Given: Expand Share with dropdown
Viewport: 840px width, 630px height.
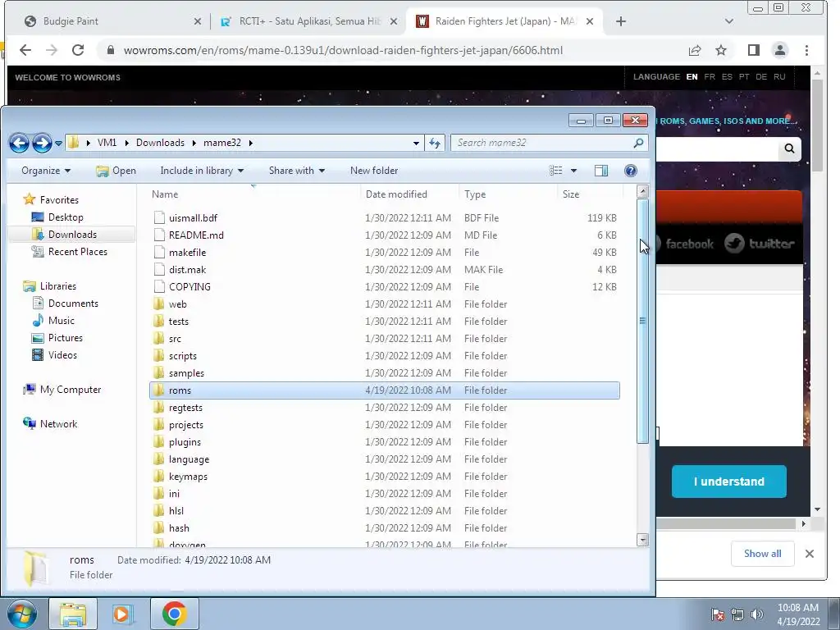Looking at the screenshot, I should pyautogui.click(x=297, y=171).
